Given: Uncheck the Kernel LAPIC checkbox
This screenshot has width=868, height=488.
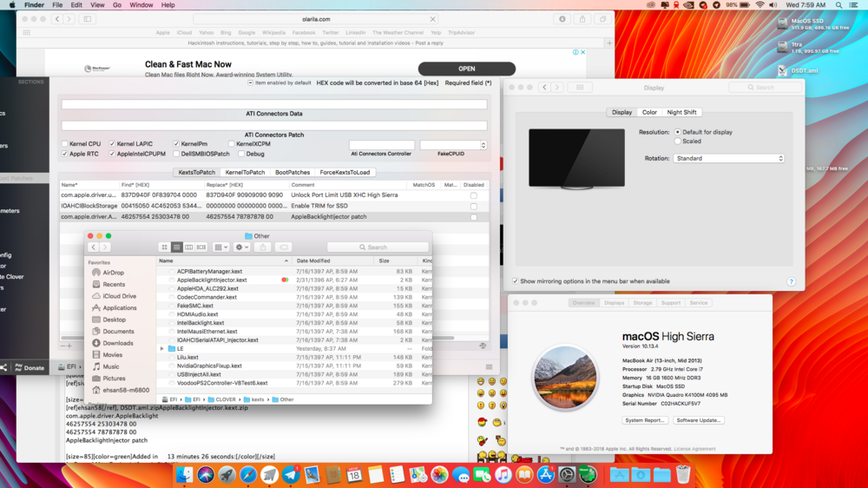Looking at the screenshot, I should (x=111, y=144).
